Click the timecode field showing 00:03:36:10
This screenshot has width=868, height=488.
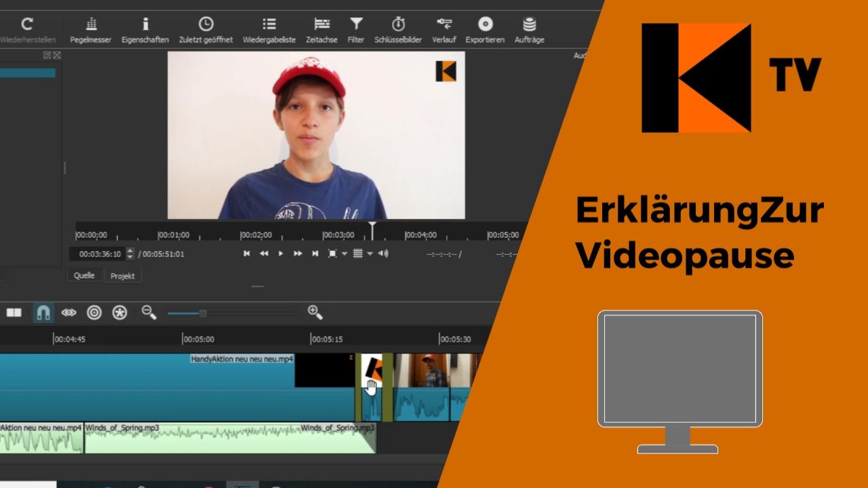click(99, 254)
